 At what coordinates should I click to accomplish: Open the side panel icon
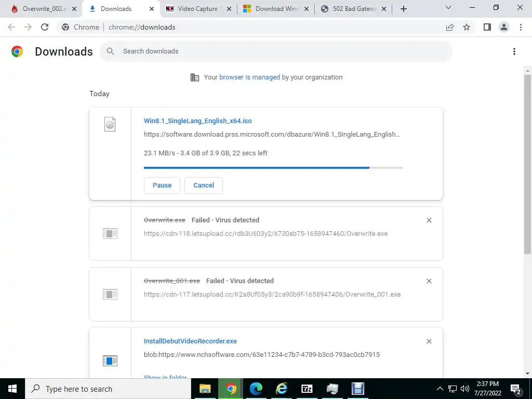pyautogui.click(x=487, y=27)
